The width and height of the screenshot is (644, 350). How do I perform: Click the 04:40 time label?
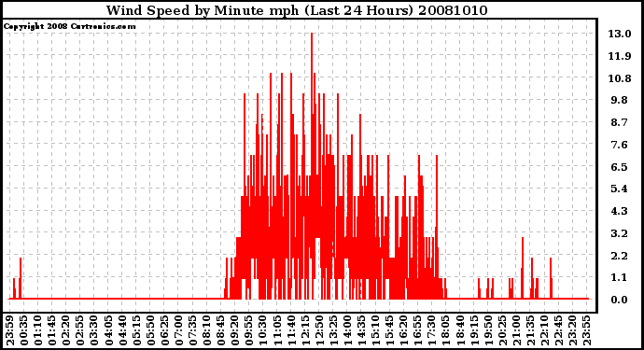[122, 331]
